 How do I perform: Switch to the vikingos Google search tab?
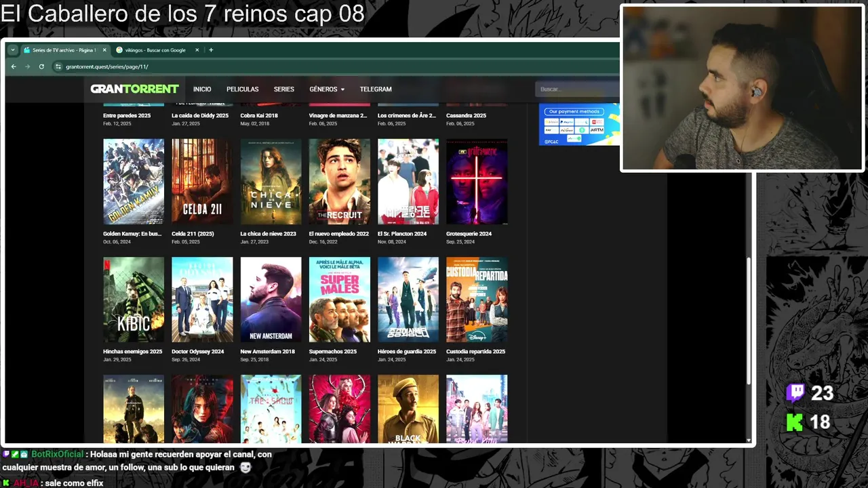155,50
